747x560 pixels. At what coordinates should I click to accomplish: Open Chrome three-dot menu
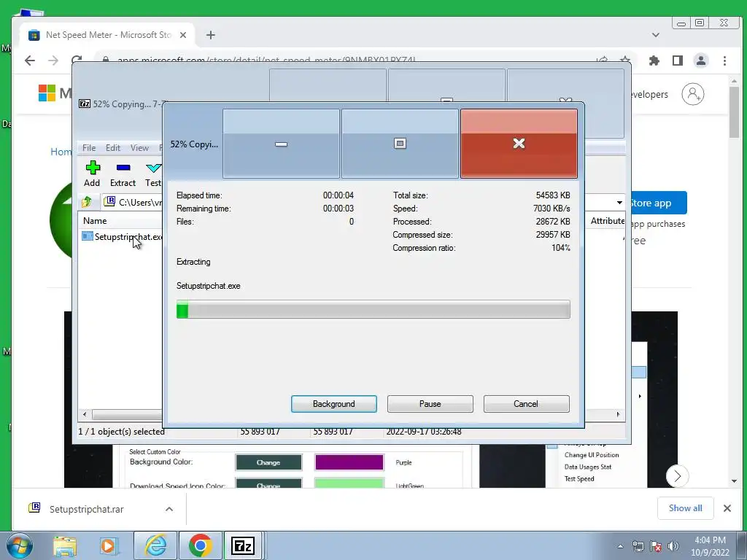(x=724, y=61)
